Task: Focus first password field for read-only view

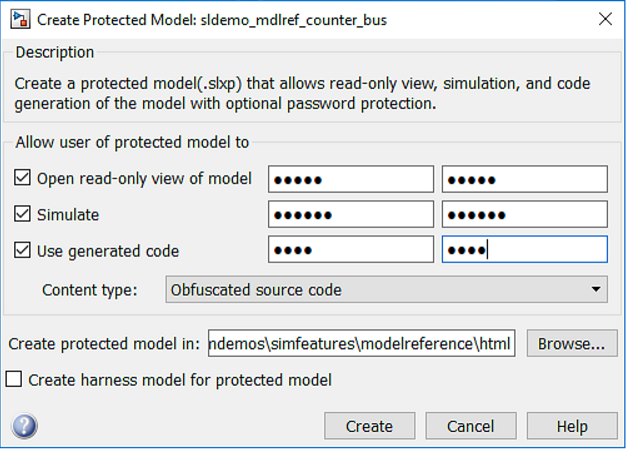Action: pyautogui.click(x=350, y=179)
